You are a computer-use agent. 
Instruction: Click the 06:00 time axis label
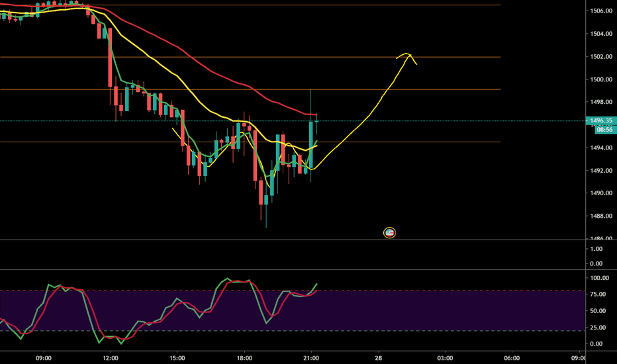[x=512, y=358]
